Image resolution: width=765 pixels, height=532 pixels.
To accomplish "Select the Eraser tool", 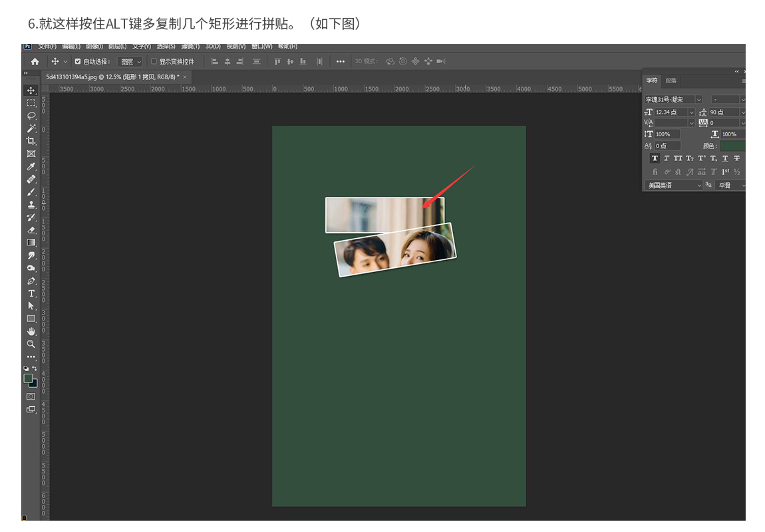I will [31, 230].
